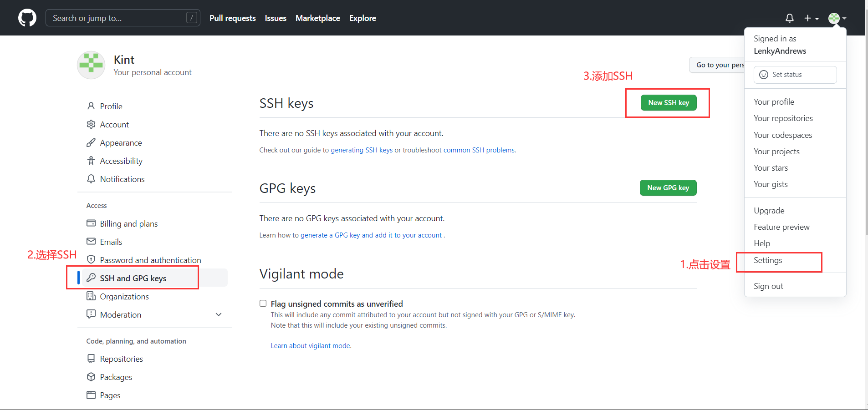Viewport: 868px width, 410px height.
Task: Click the Profile person icon in sidebar
Action: coord(91,106)
